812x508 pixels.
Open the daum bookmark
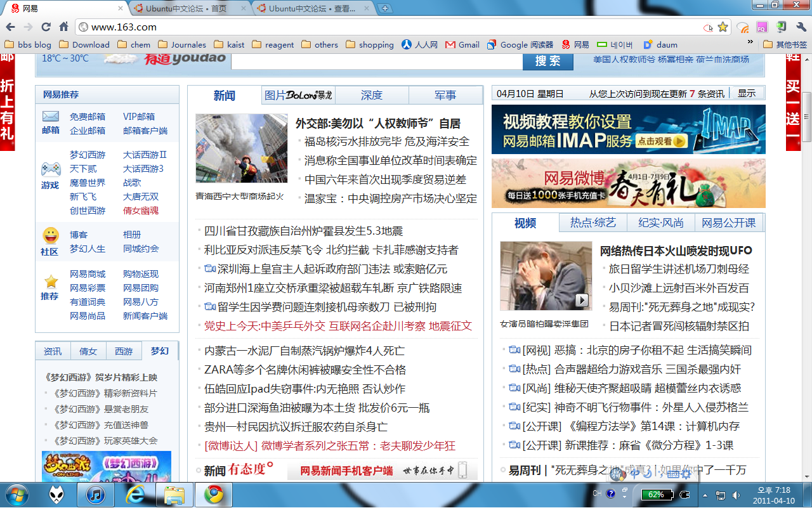[x=660, y=44]
